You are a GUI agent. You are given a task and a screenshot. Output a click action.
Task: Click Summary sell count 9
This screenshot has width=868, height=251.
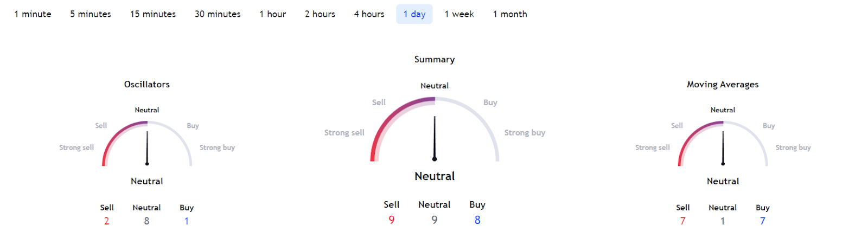392,220
